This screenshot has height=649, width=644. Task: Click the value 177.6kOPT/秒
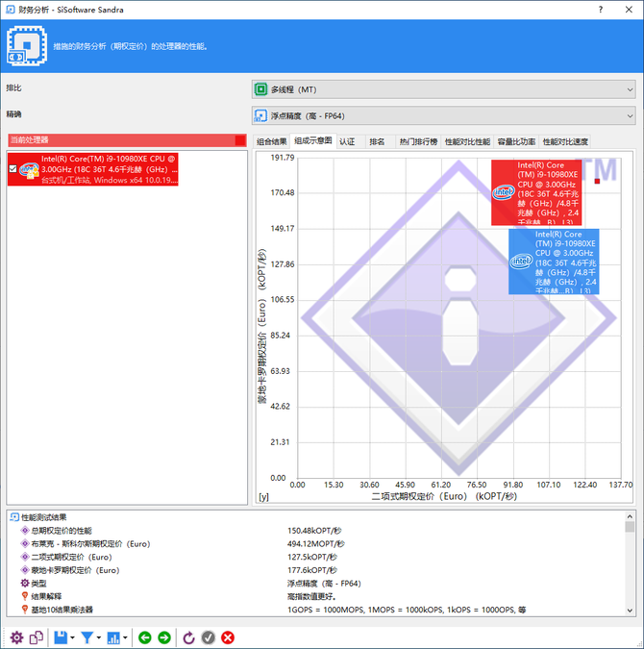click(x=312, y=570)
